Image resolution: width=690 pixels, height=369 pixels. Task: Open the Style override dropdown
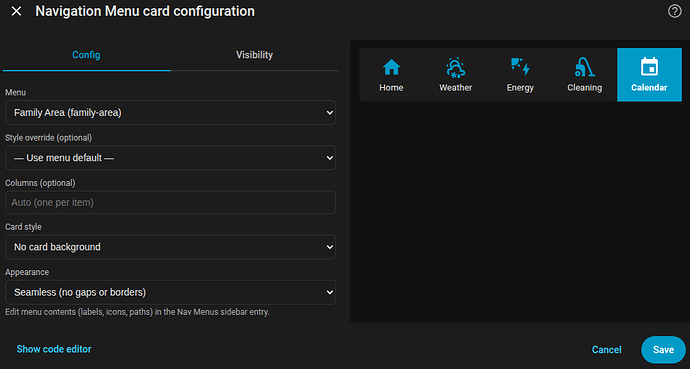tap(170, 158)
